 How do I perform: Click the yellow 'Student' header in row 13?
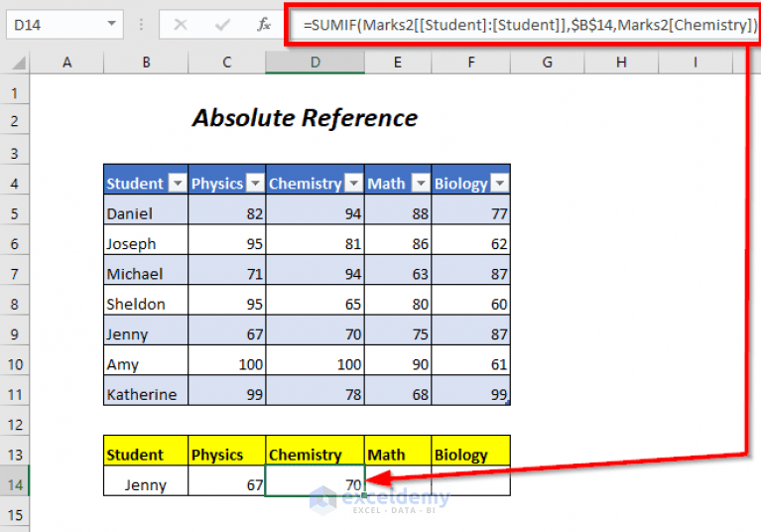pyautogui.click(x=146, y=451)
